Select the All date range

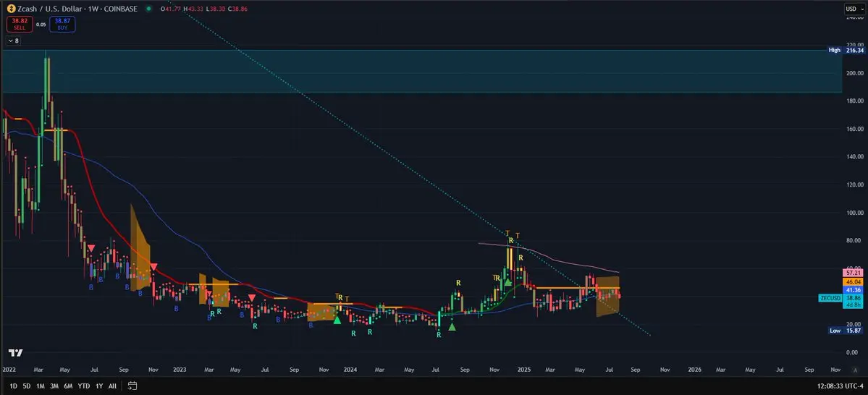pos(112,386)
